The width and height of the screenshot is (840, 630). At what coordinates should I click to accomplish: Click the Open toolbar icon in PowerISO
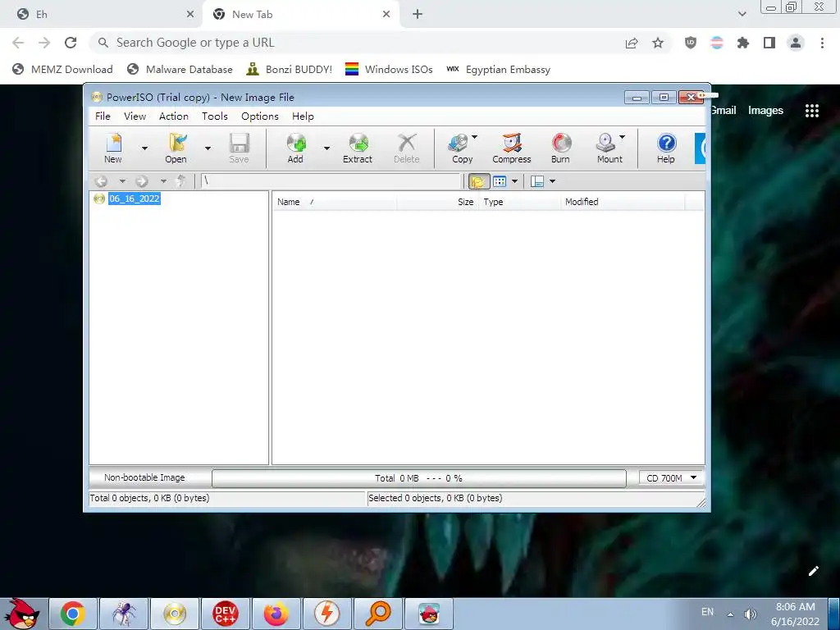[x=176, y=148]
